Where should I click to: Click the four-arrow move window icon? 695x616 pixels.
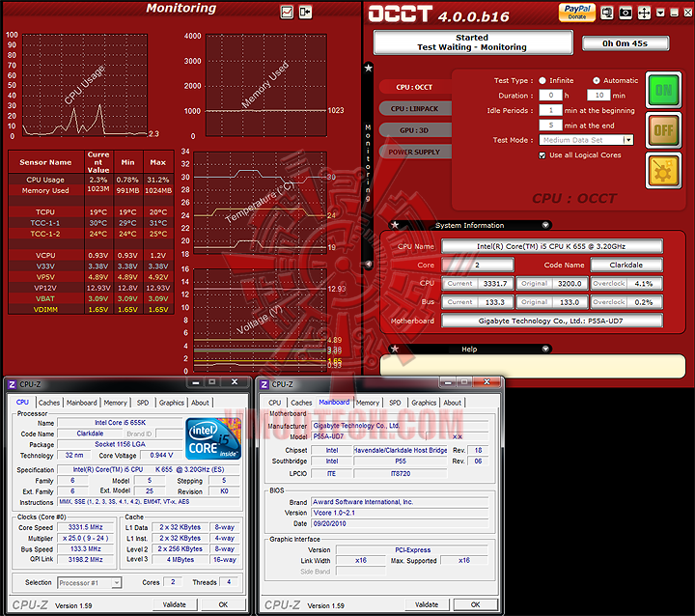click(x=644, y=13)
